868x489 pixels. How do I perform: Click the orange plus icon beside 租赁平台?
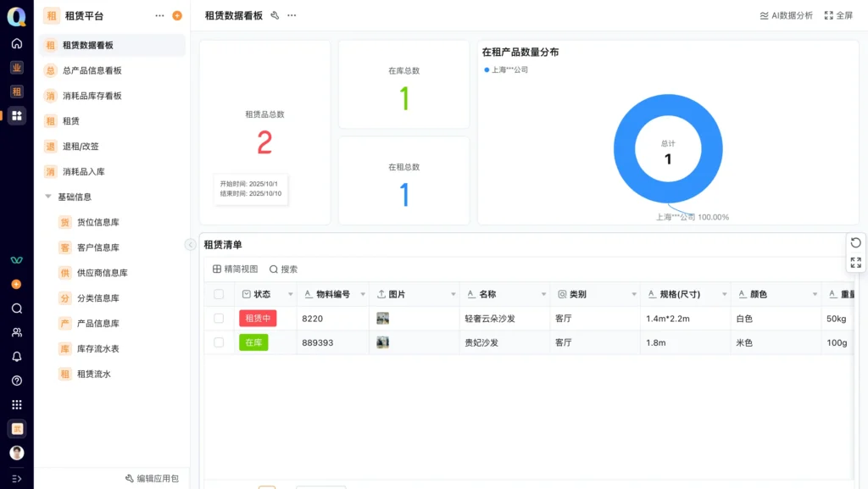click(177, 15)
